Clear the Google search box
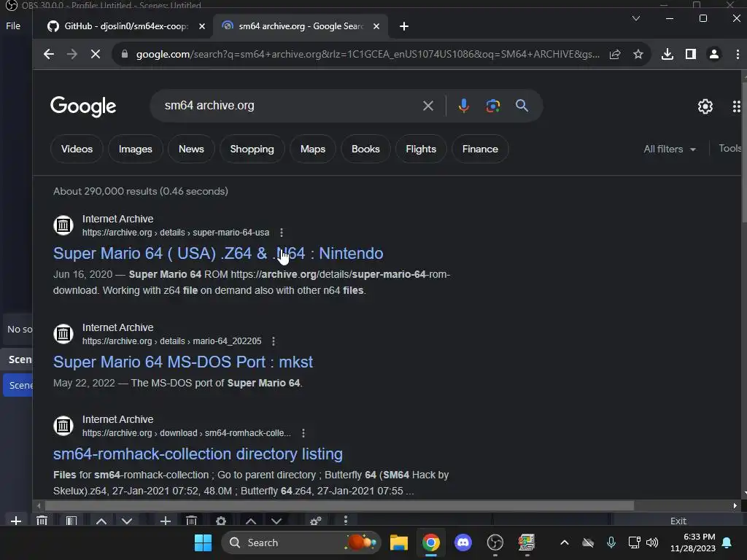Image resolution: width=747 pixels, height=560 pixels. 428,106
